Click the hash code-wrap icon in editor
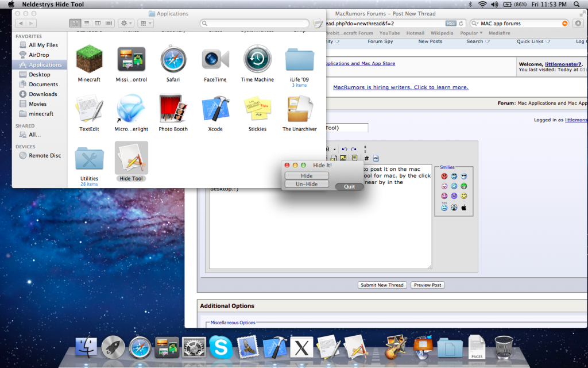588x368 pixels. pos(366,158)
